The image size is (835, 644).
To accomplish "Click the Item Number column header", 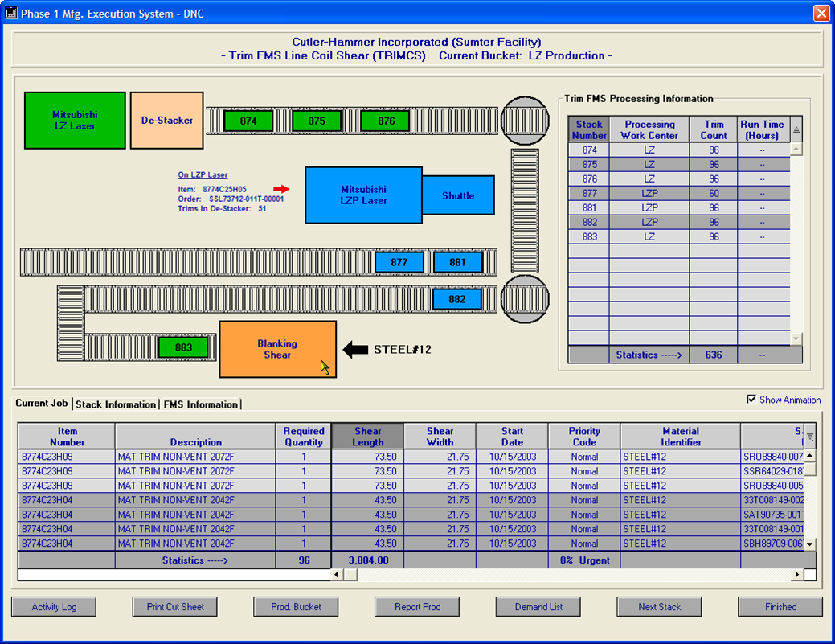I will (x=67, y=437).
